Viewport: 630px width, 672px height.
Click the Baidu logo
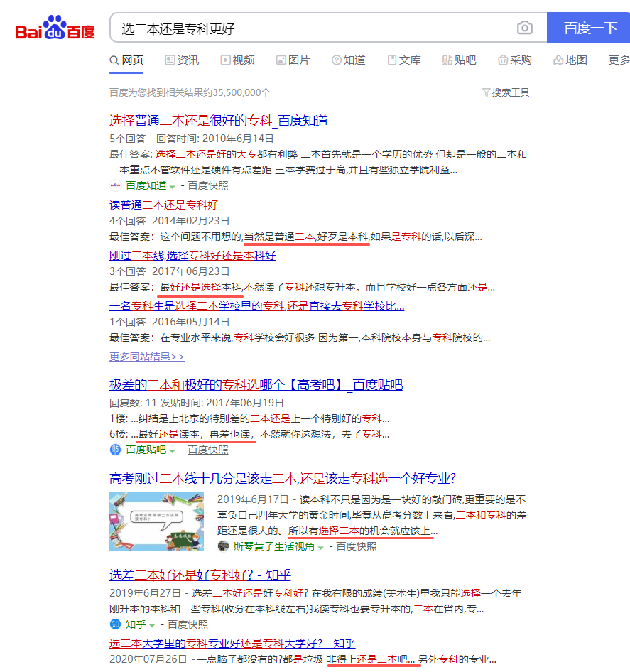pyautogui.click(x=55, y=29)
